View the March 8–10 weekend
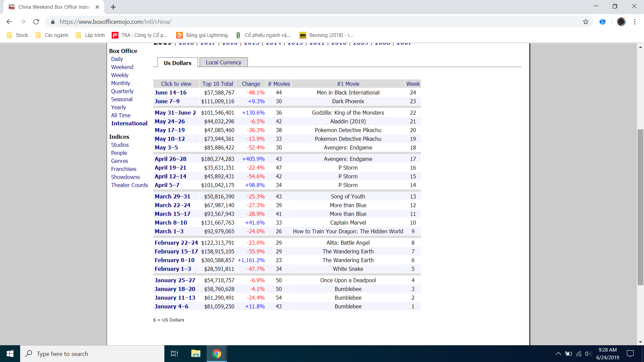This screenshot has width=644, height=362. pyautogui.click(x=171, y=223)
